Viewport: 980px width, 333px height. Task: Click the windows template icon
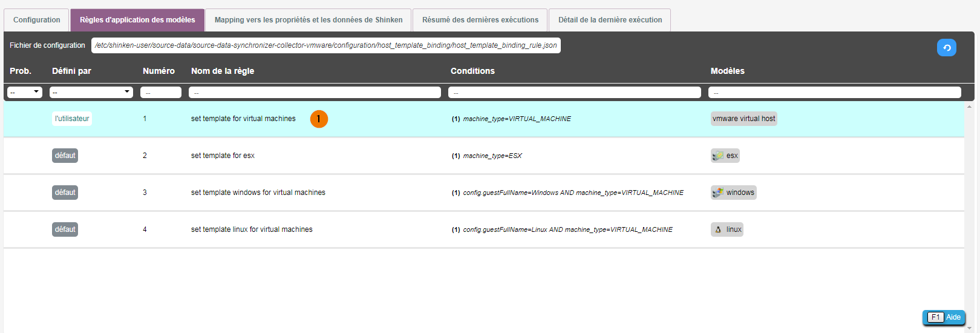click(x=718, y=193)
